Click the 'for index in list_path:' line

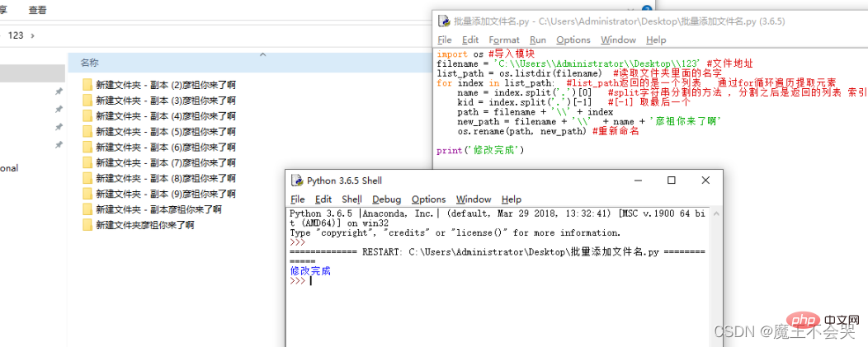[x=637, y=83]
